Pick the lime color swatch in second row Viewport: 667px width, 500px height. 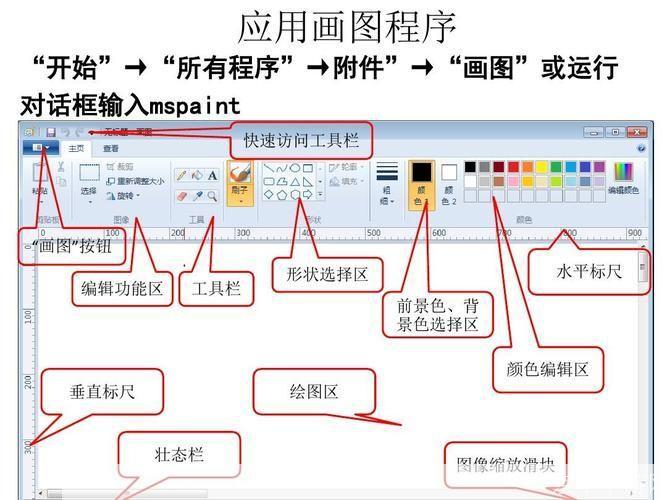tap(556, 182)
